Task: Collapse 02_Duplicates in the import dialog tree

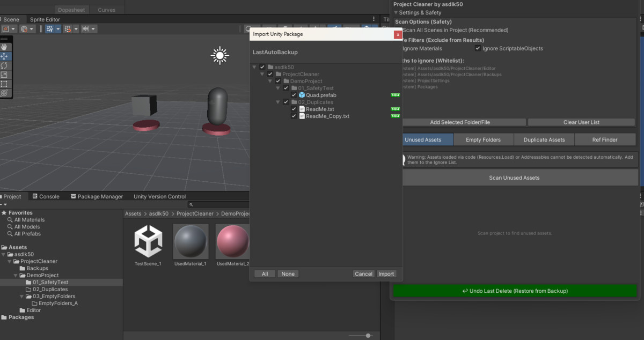Action: pos(278,102)
